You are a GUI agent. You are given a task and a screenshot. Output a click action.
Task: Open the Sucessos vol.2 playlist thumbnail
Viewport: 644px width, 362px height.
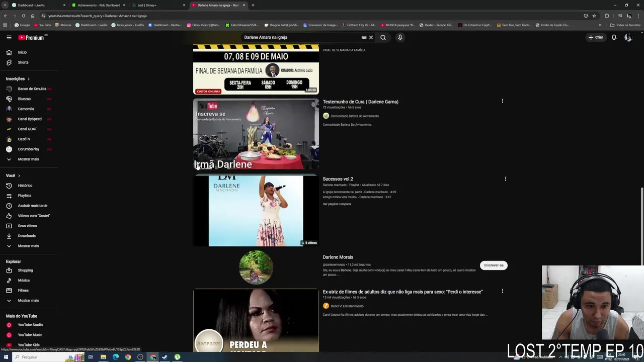coord(256,211)
